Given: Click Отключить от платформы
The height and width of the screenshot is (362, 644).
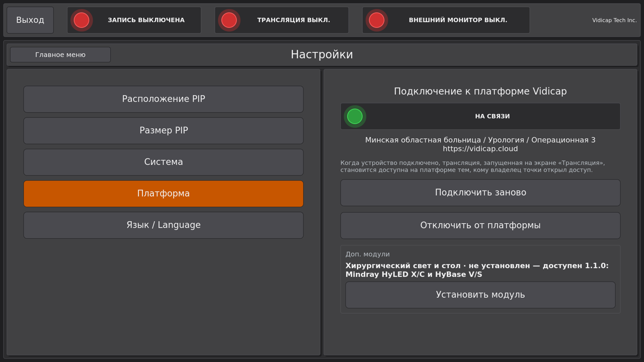Looking at the screenshot, I should pos(480,225).
